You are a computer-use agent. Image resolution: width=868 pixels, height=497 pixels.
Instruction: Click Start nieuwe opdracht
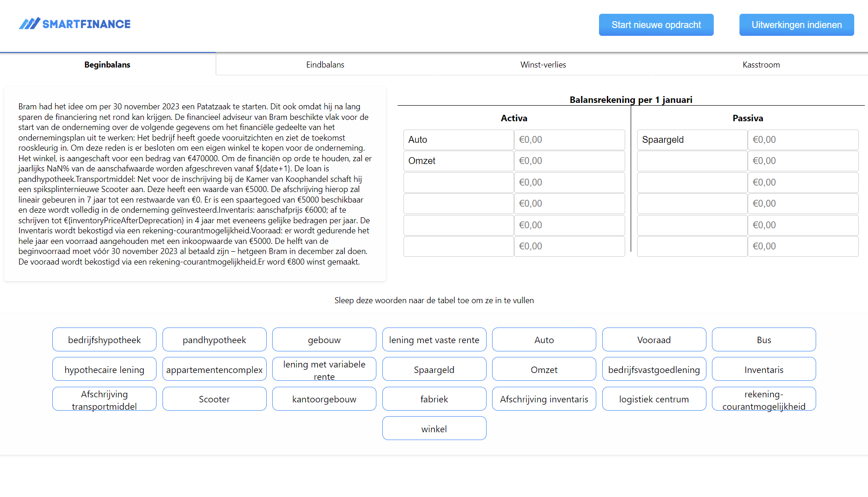point(656,24)
